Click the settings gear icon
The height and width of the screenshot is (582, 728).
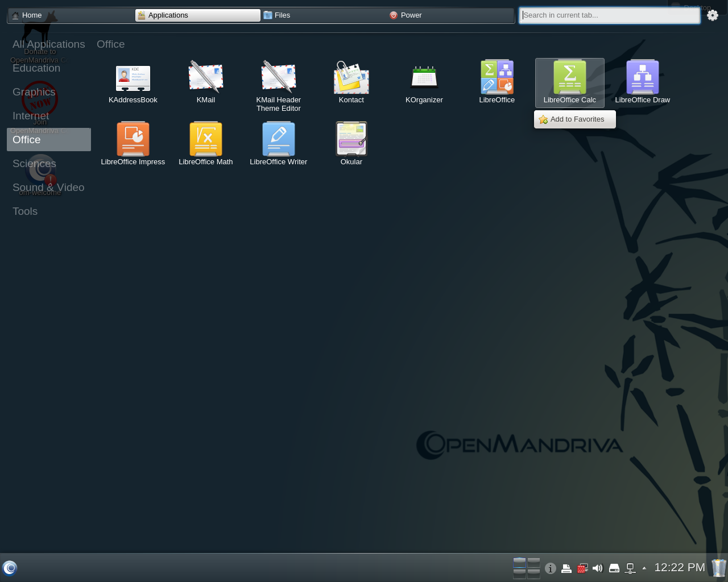713,15
